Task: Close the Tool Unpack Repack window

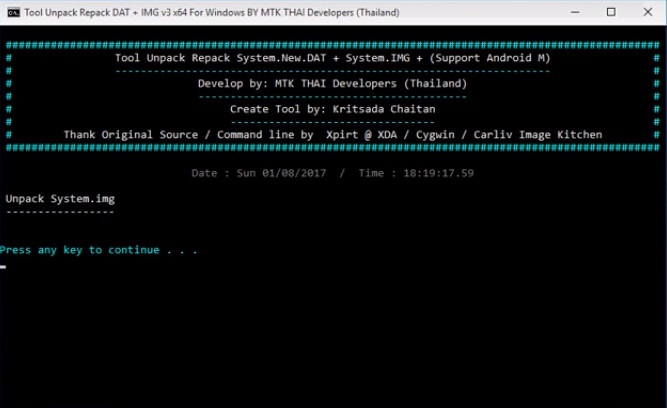Action: [x=647, y=12]
